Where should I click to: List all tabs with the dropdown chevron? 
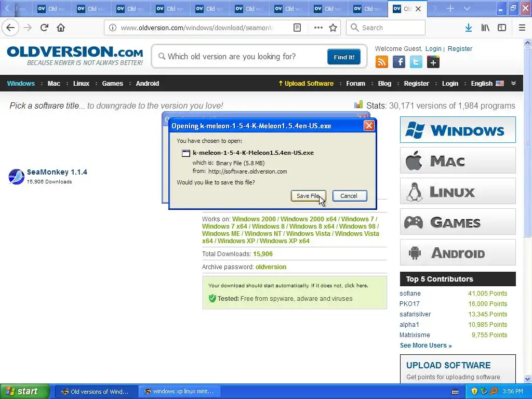(467, 8)
